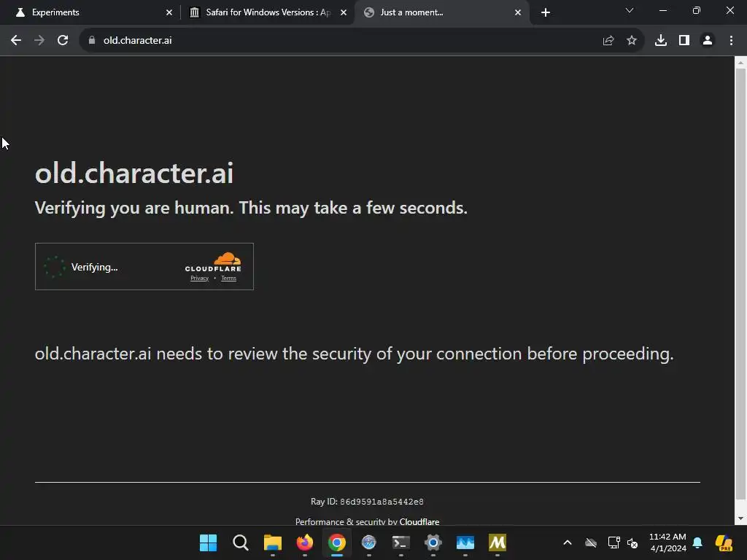
Task: Click the Chrome taskbar icon
Action: (337, 542)
